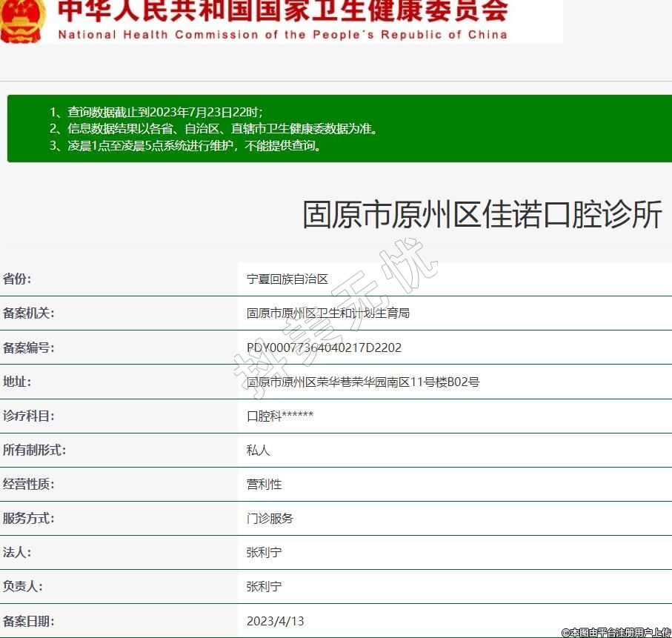Click the 备案编号 registration number value

click(x=324, y=348)
